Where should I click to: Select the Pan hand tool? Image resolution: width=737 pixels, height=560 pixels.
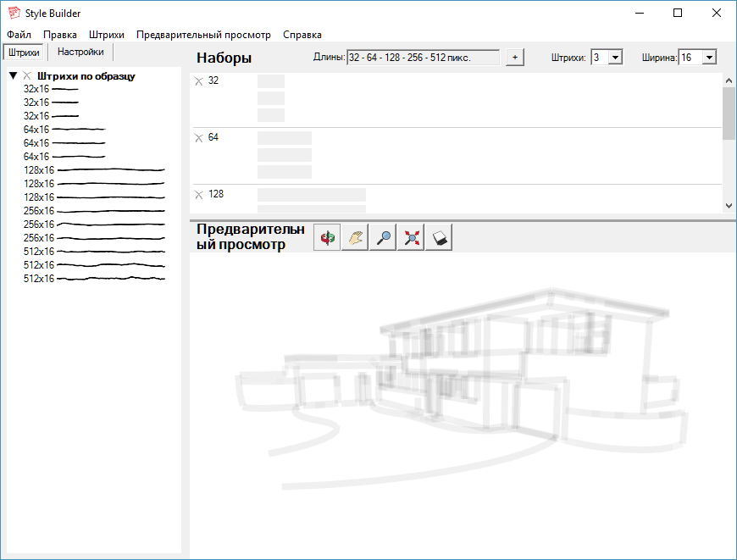(355, 238)
